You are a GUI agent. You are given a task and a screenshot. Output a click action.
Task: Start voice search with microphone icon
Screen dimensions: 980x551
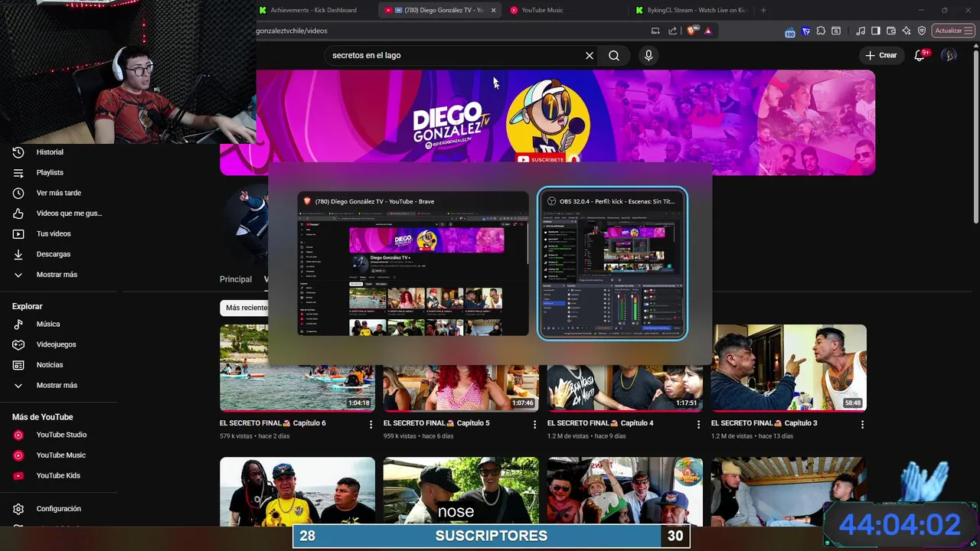point(648,56)
